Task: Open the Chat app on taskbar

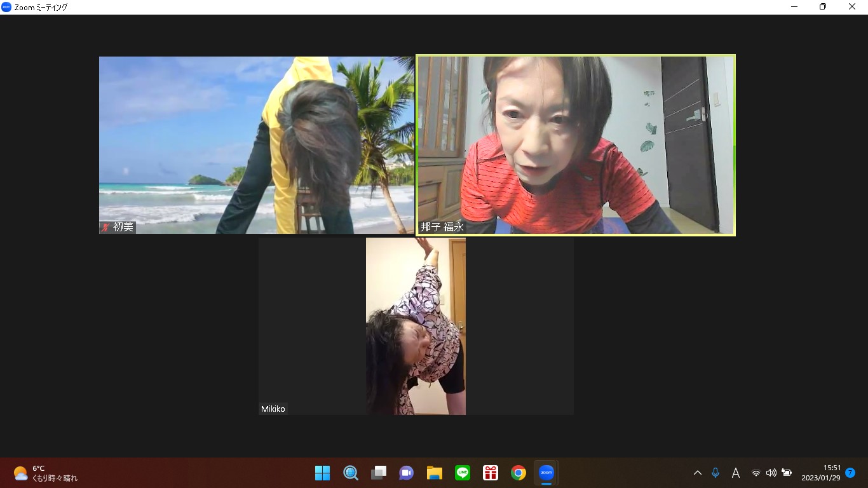Action: (x=407, y=473)
